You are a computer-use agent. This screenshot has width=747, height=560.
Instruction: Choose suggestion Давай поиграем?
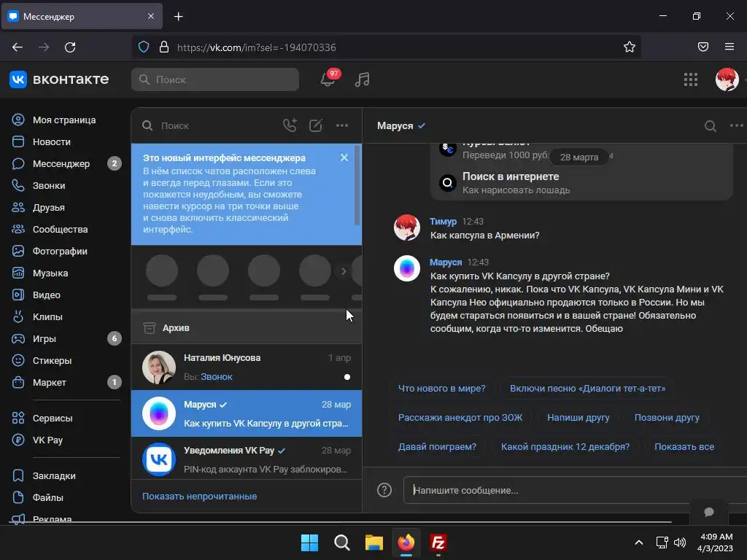click(x=437, y=447)
